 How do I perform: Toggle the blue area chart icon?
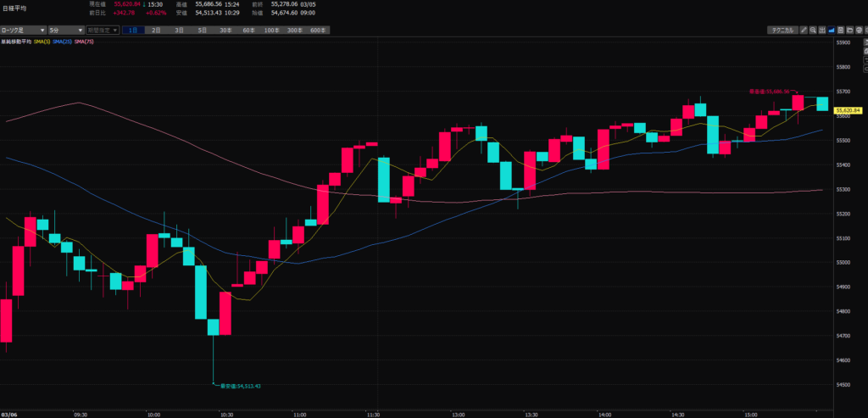click(831, 30)
